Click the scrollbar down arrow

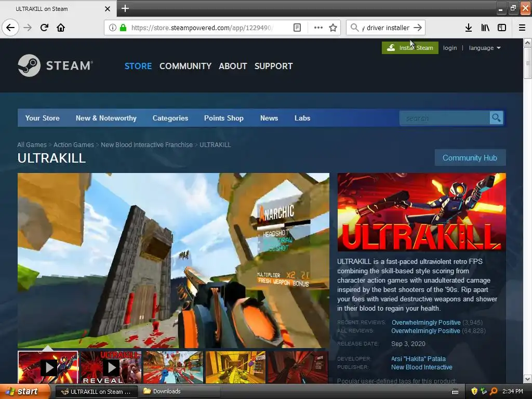click(x=527, y=379)
